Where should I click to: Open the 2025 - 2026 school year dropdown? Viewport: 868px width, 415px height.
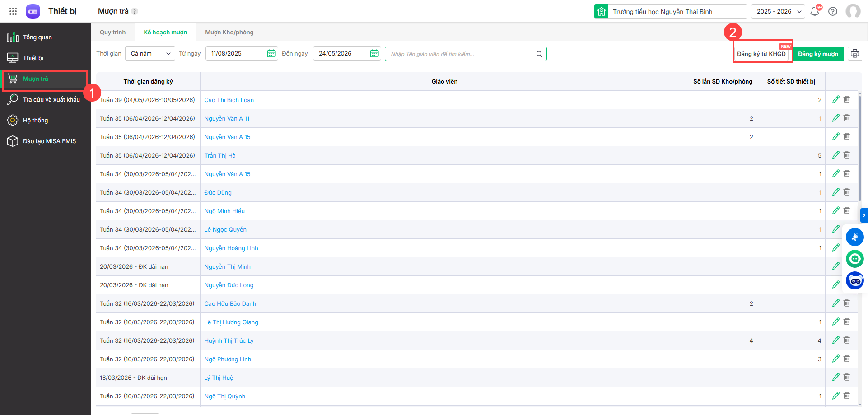pyautogui.click(x=778, y=12)
